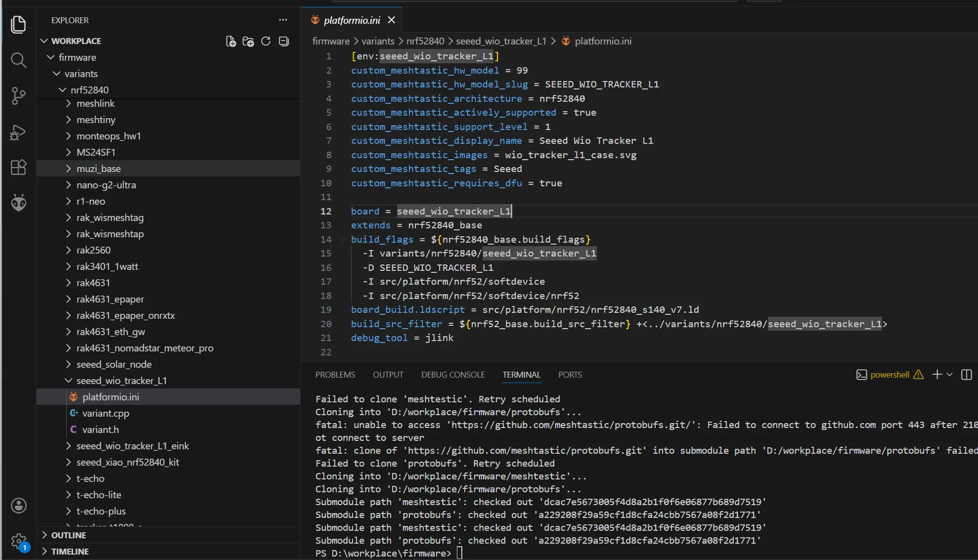The width and height of the screenshot is (978, 560).
Task: Open Run and Debug view
Action: click(x=18, y=132)
